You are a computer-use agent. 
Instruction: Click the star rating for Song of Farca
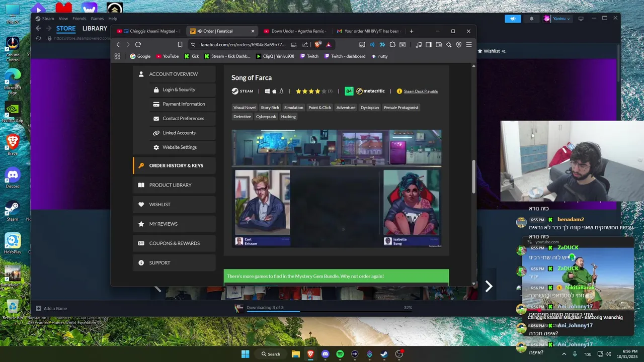[x=311, y=92]
